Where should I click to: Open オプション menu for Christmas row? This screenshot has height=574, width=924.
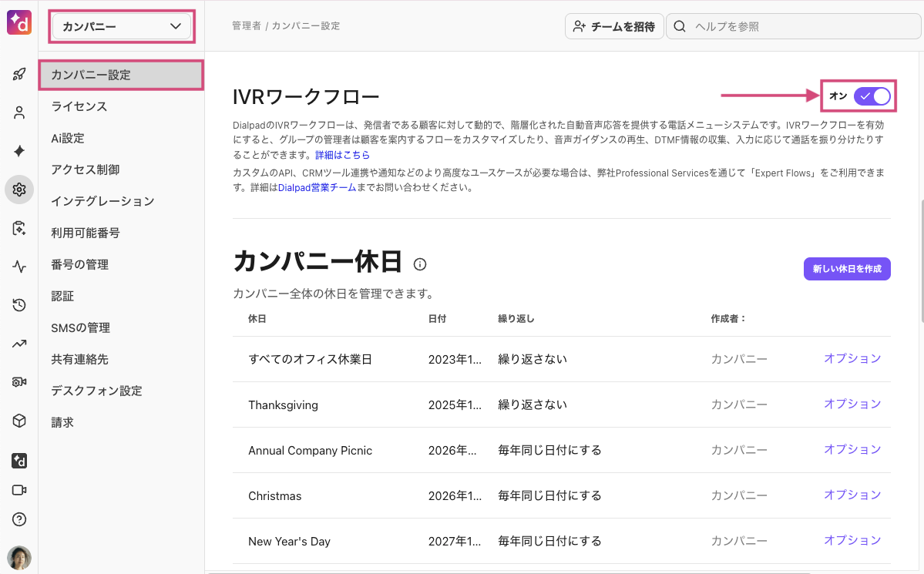click(x=852, y=495)
